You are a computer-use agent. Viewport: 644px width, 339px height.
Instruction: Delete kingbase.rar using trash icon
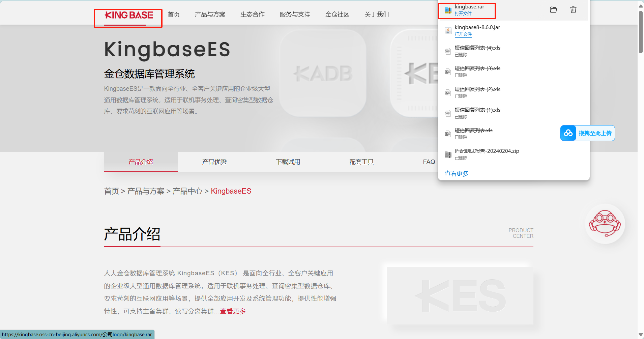pyautogui.click(x=573, y=10)
